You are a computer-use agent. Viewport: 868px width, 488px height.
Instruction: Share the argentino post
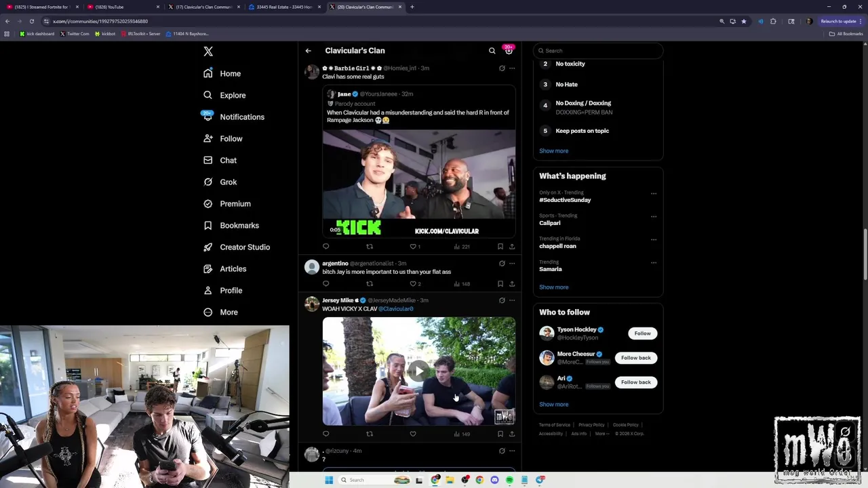[x=512, y=284]
